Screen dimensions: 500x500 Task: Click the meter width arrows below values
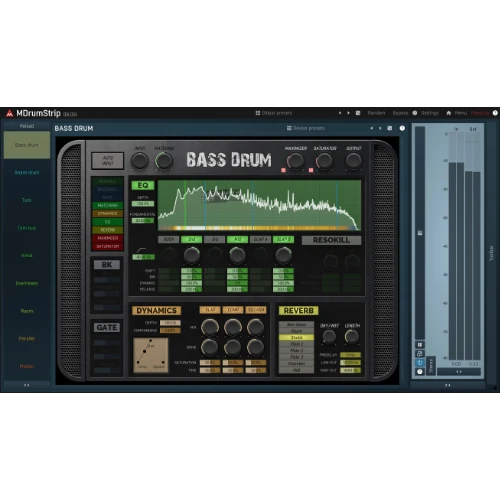pyautogui.click(x=459, y=372)
